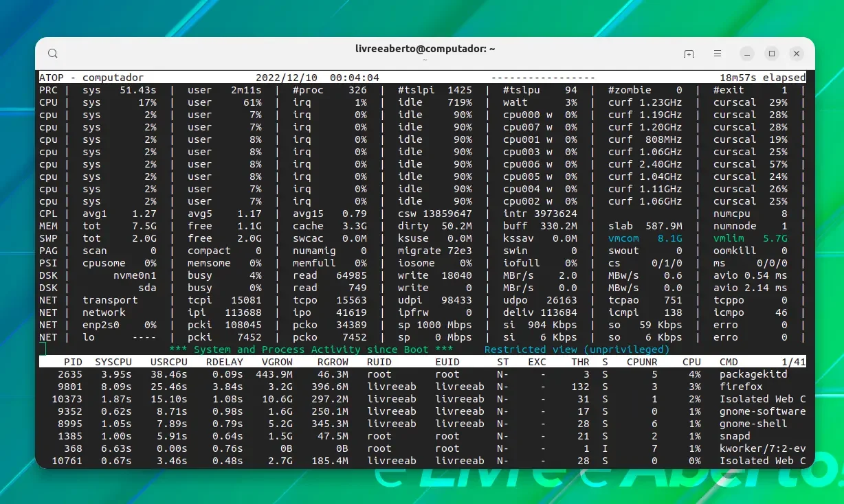Select the firefox process row

coord(423,387)
